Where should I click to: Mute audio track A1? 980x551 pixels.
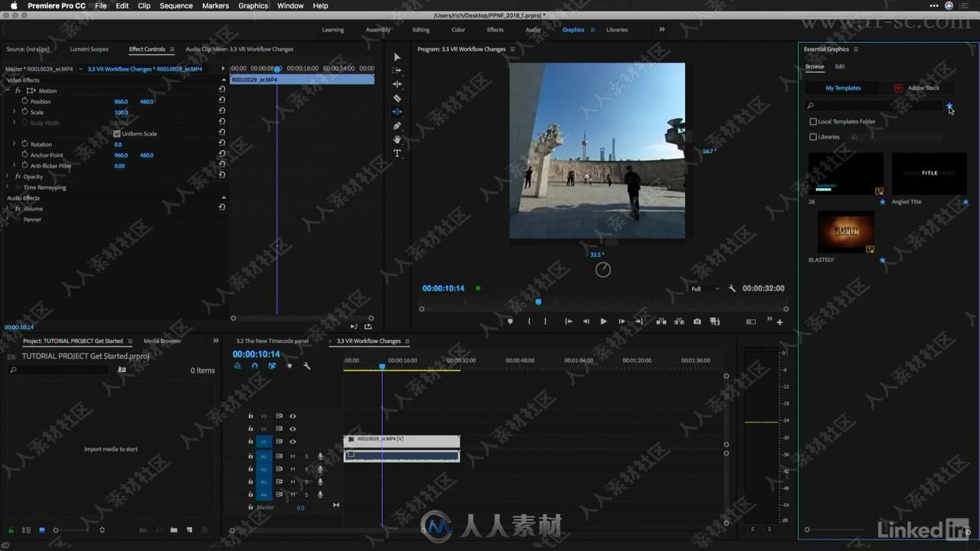tap(292, 456)
